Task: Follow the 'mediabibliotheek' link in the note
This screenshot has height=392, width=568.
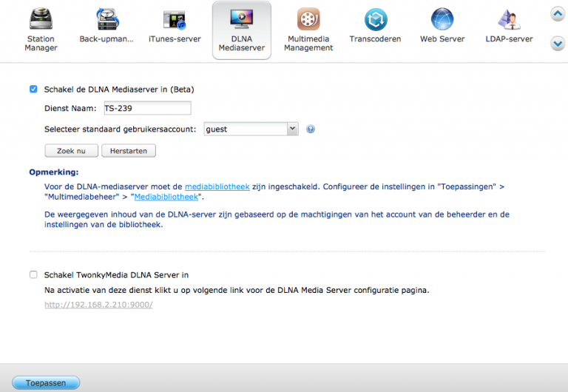Action: click(217, 187)
